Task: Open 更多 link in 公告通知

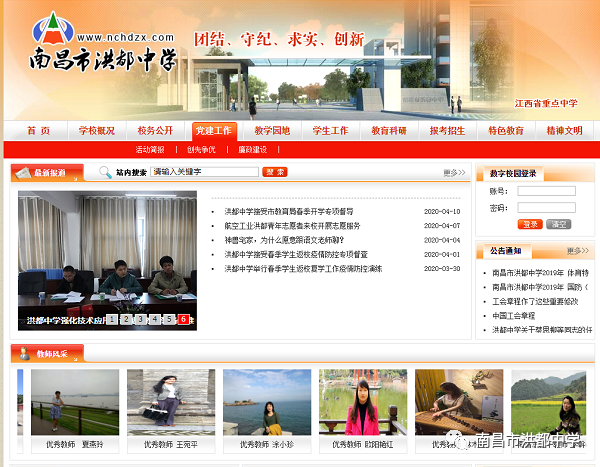Action: (578, 251)
